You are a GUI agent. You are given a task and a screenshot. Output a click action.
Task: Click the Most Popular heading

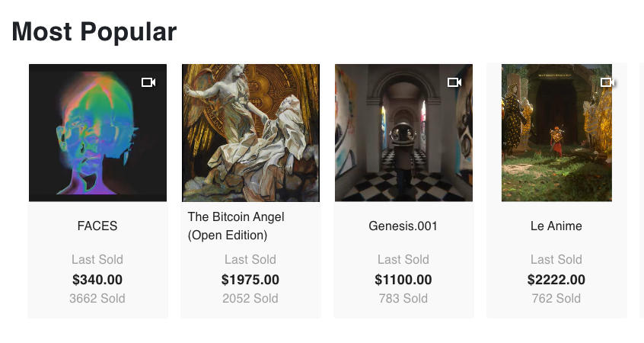click(x=94, y=32)
